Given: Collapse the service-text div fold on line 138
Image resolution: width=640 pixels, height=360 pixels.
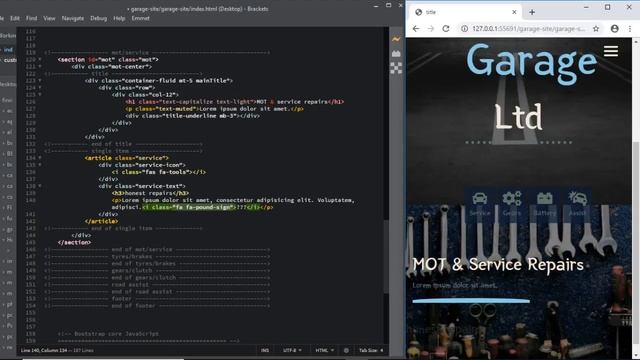Looking at the screenshot, I should point(40,186).
